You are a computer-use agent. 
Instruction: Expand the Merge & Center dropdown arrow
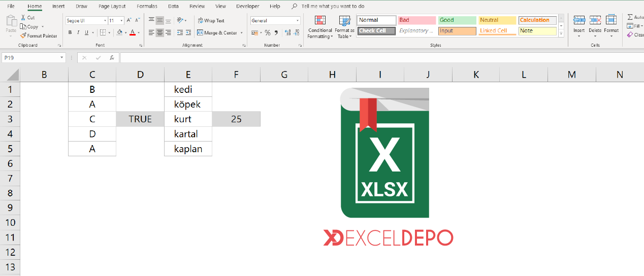[x=242, y=32]
